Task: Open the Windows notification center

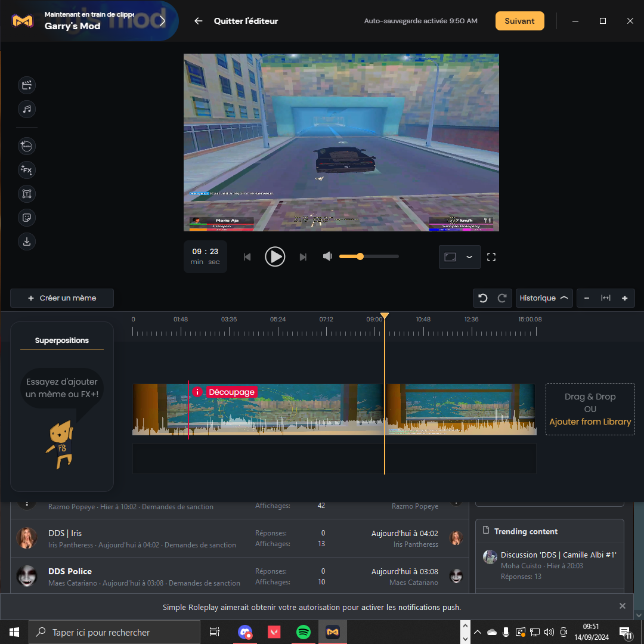Action: 626,633
